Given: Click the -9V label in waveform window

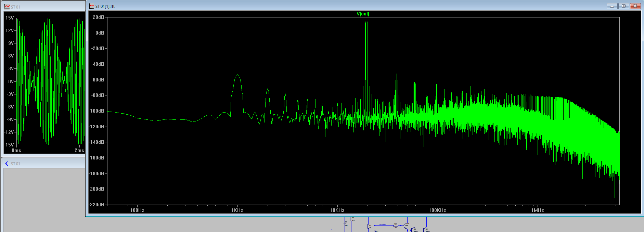Looking at the screenshot, I should (10, 119).
